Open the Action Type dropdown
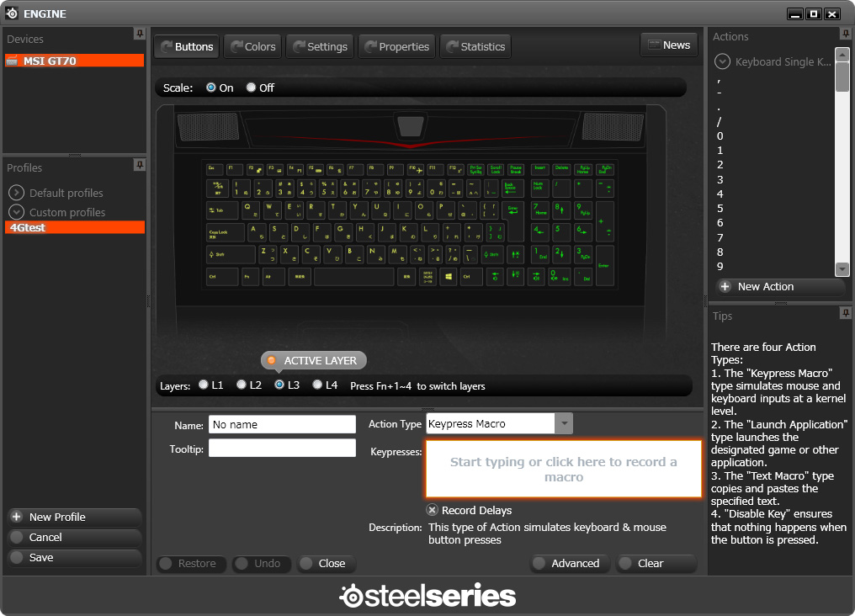 click(565, 423)
